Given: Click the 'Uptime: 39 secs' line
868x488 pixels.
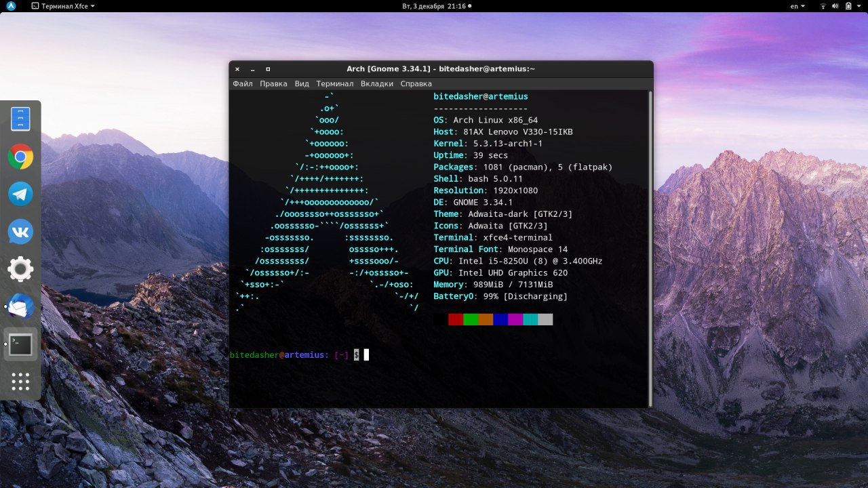Looking at the screenshot, I should [471, 155].
